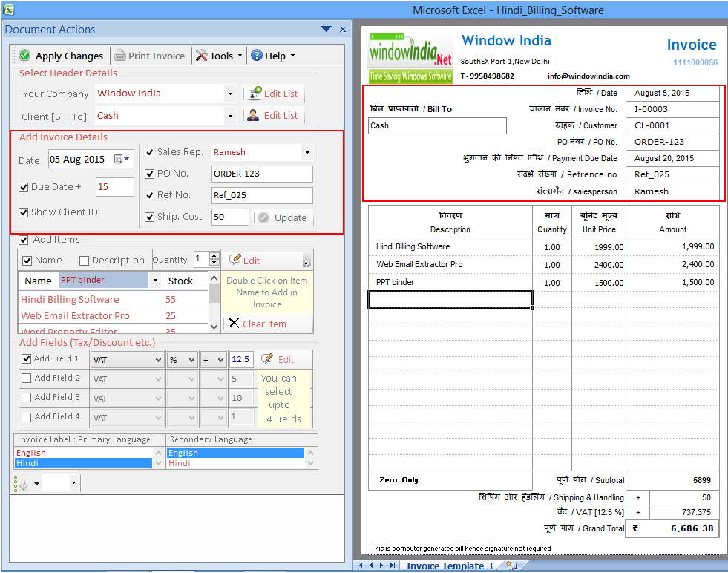Click the next sheet navigation arrow
The width and height of the screenshot is (728, 573).
[381, 565]
